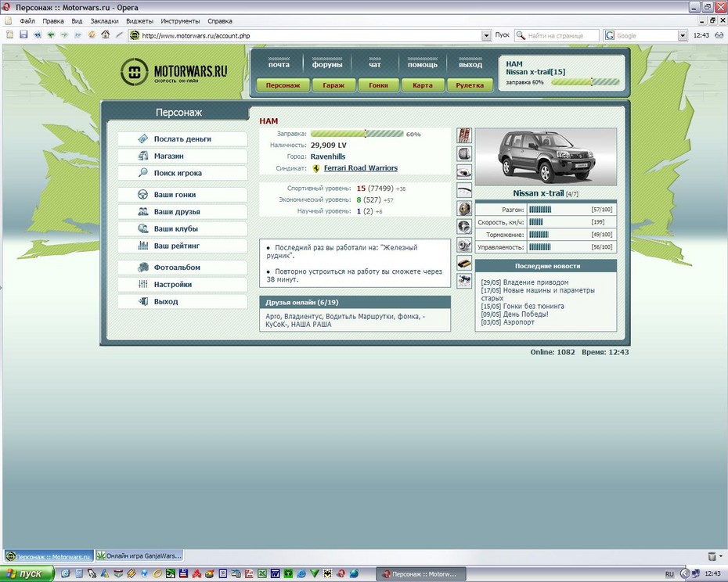Image resolution: width=728 pixels, height=582 pixels.
Task: Open Microsoft Word from quick launch
Action: click(276, 573)
